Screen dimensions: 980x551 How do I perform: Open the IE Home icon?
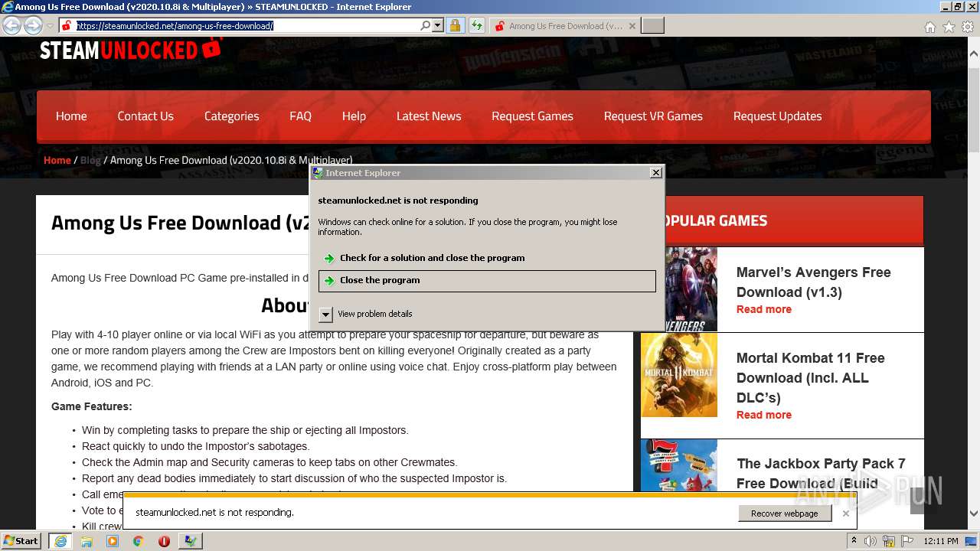click(929, 27)
